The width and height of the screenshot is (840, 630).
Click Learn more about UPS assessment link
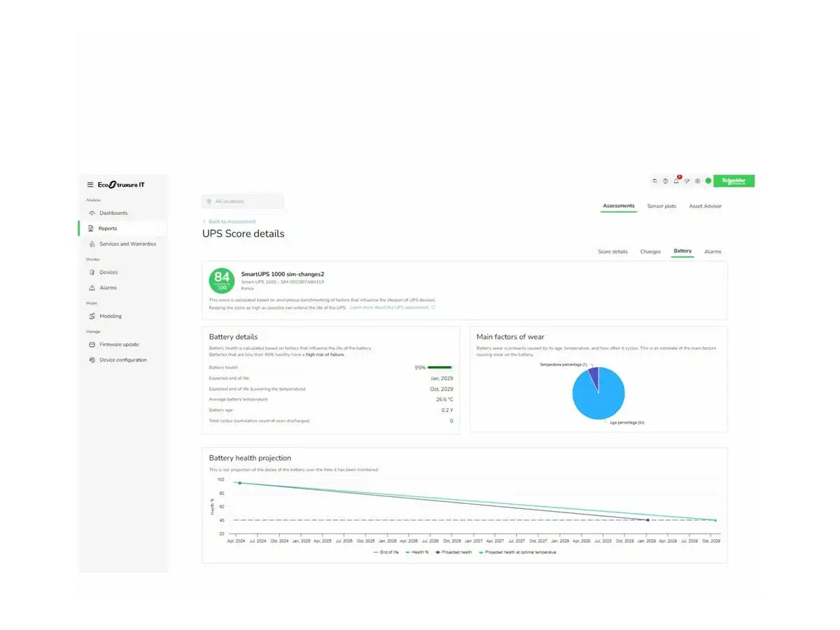pos(392,307)
